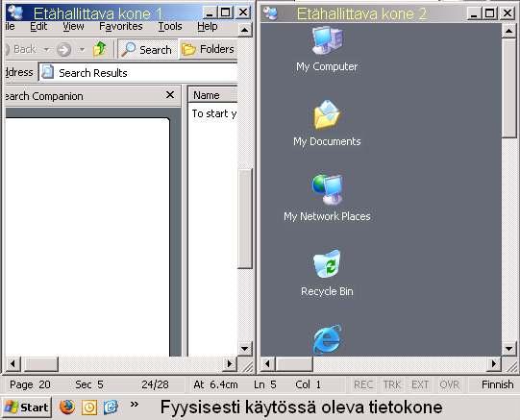
Task: Launch Firefox from quick launch bar
Action: [x=67, y=407]
